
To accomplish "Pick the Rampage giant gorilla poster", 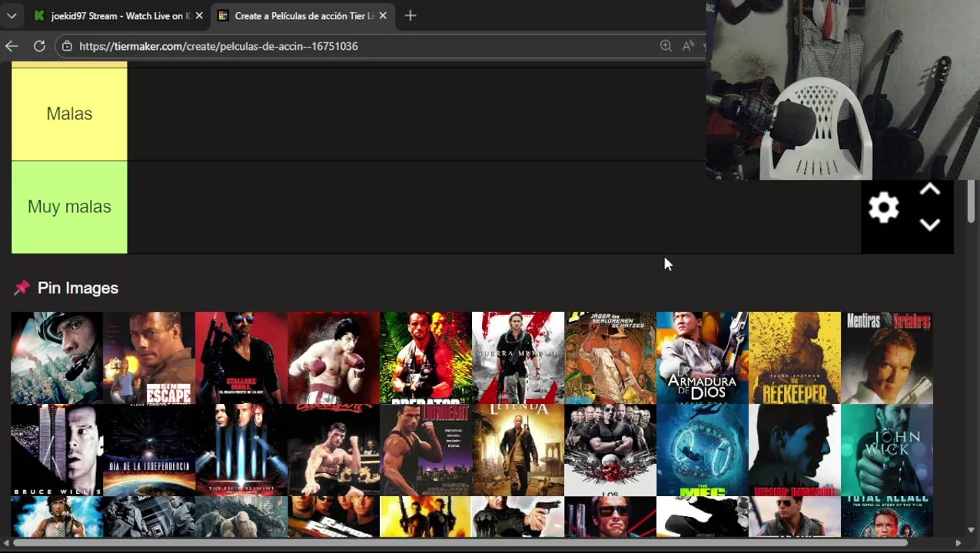I will coord(241,516).
